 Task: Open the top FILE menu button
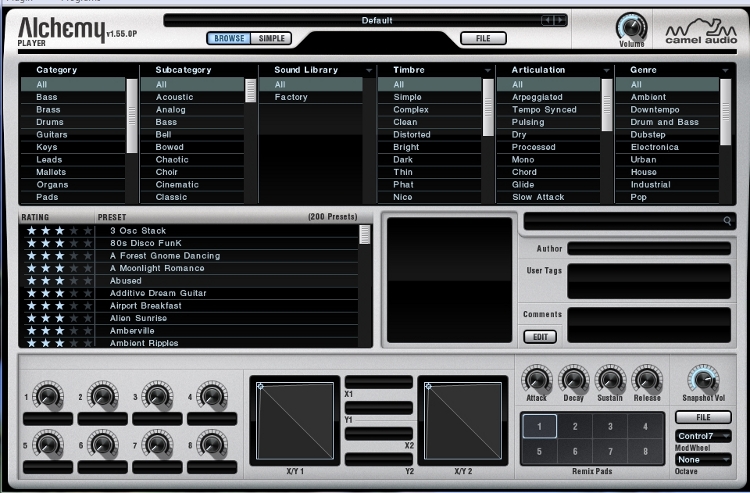point(483,38)
